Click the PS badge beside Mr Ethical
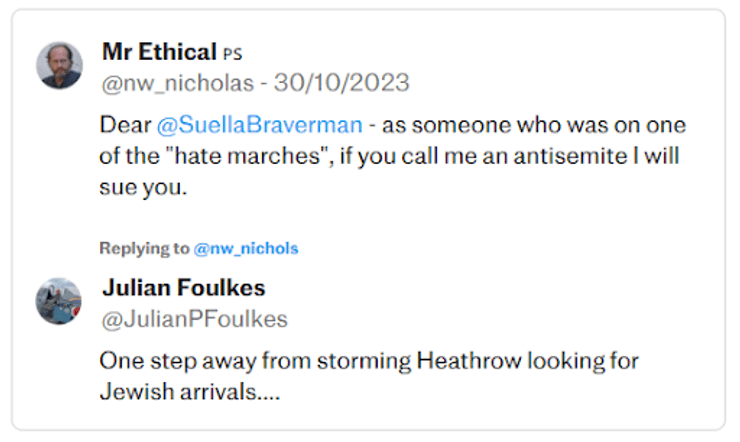740x442 pixels. [x=232, y=54]
